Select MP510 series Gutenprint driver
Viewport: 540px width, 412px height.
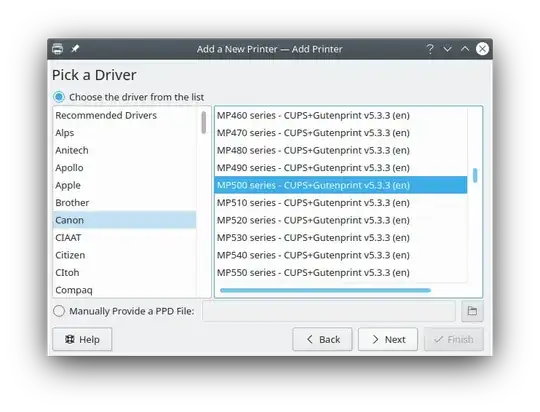coord(341,203)
